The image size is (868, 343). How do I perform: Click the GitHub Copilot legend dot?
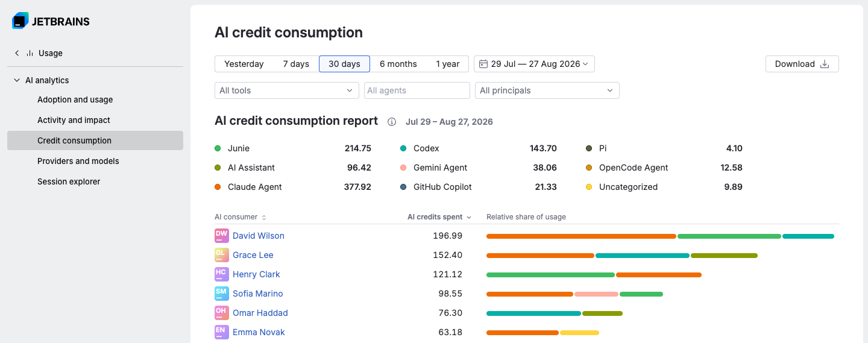(403, 187)
